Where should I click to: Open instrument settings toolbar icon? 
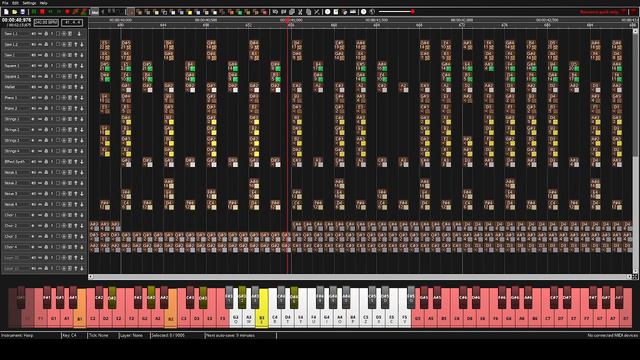(x=345, y=12)
